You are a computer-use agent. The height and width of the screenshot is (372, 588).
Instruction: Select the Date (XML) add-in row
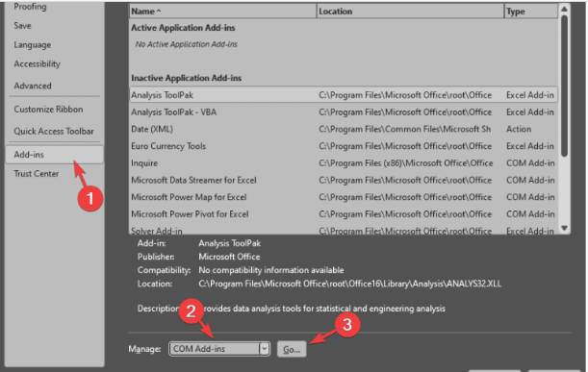[344, 129]
